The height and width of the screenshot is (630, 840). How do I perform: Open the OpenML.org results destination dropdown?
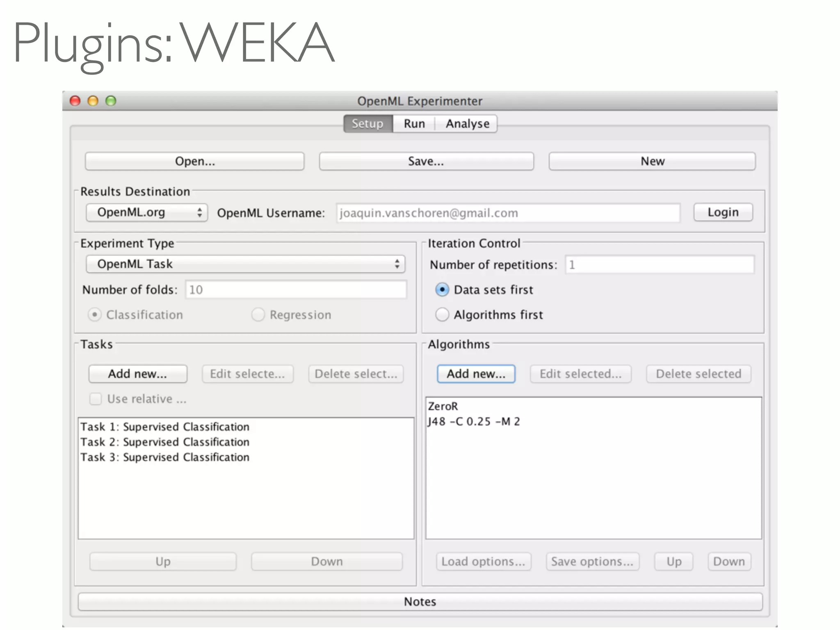point(147,212)
